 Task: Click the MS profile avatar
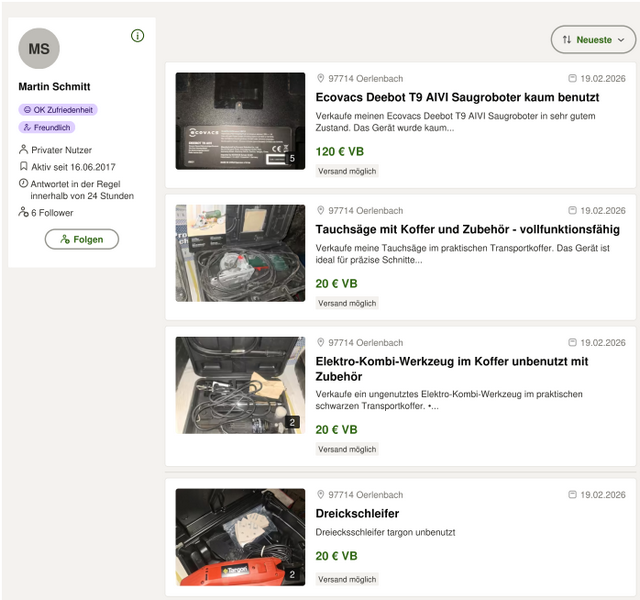(x=39, y=49)
